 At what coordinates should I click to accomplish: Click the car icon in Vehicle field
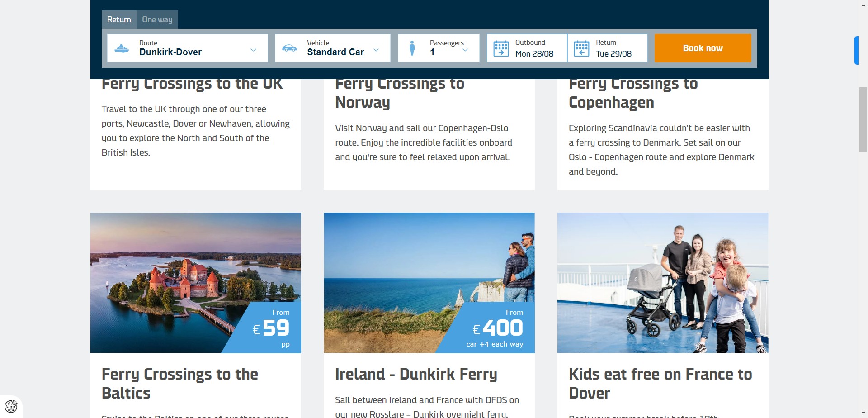(x=289, y=48)
